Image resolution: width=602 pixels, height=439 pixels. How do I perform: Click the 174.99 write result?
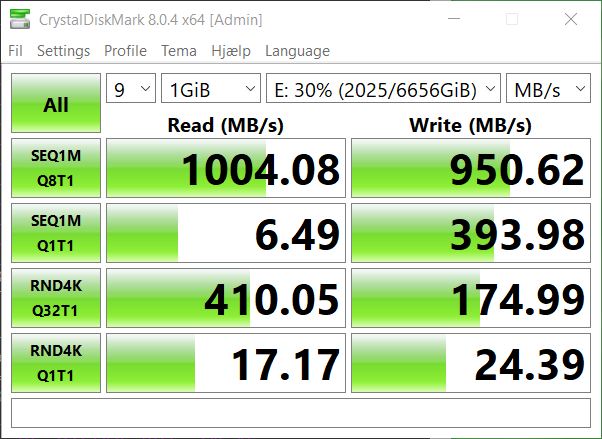tap(471, 298)
